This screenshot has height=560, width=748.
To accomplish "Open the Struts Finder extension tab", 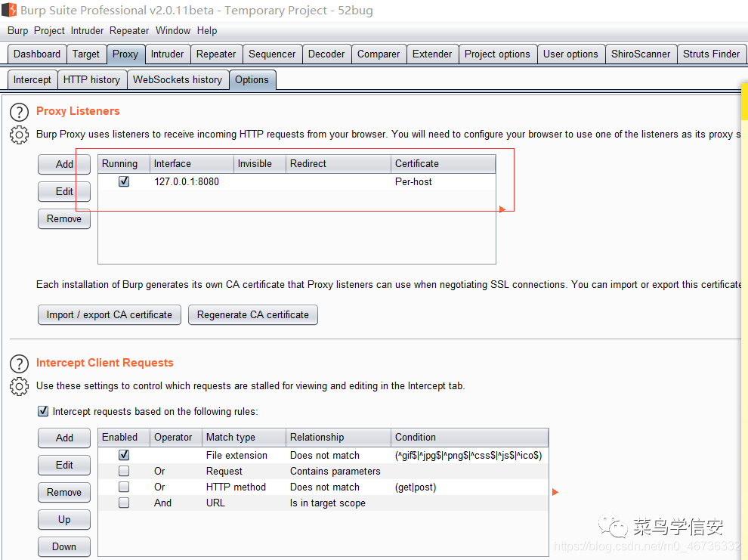I will pyautogui.click(x=711, y=54).
